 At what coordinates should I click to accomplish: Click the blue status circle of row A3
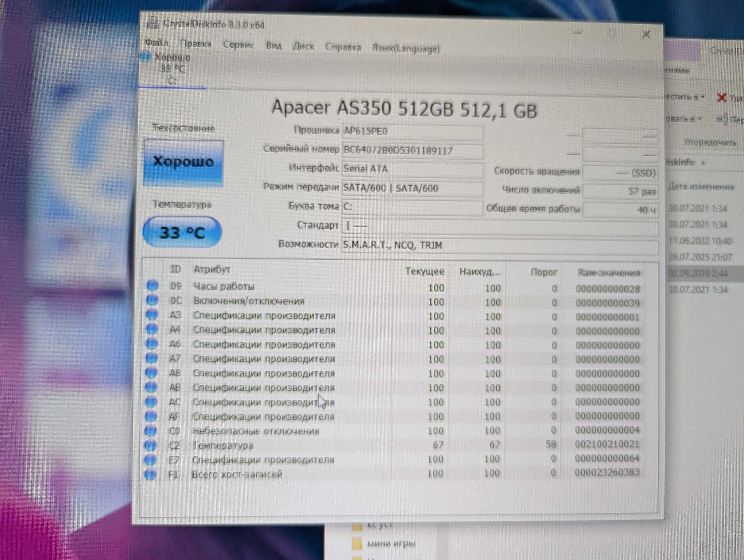click(x=152, y=314)
